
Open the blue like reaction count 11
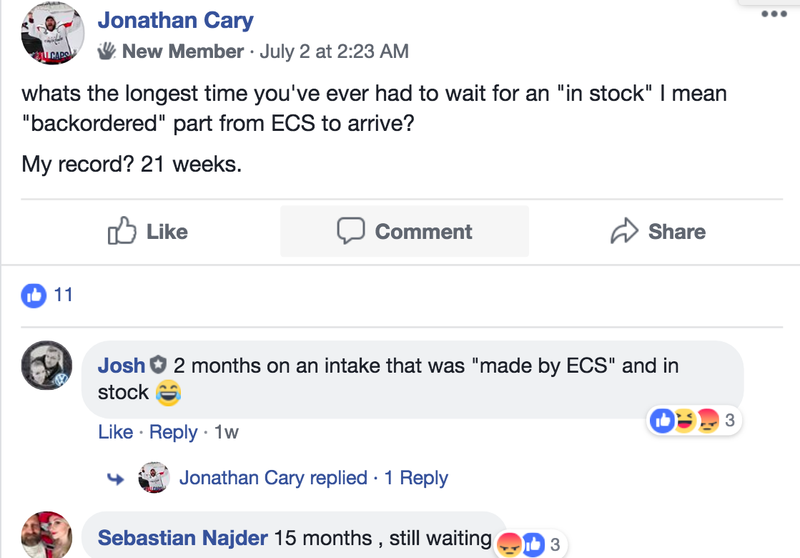tap(47, 295)
